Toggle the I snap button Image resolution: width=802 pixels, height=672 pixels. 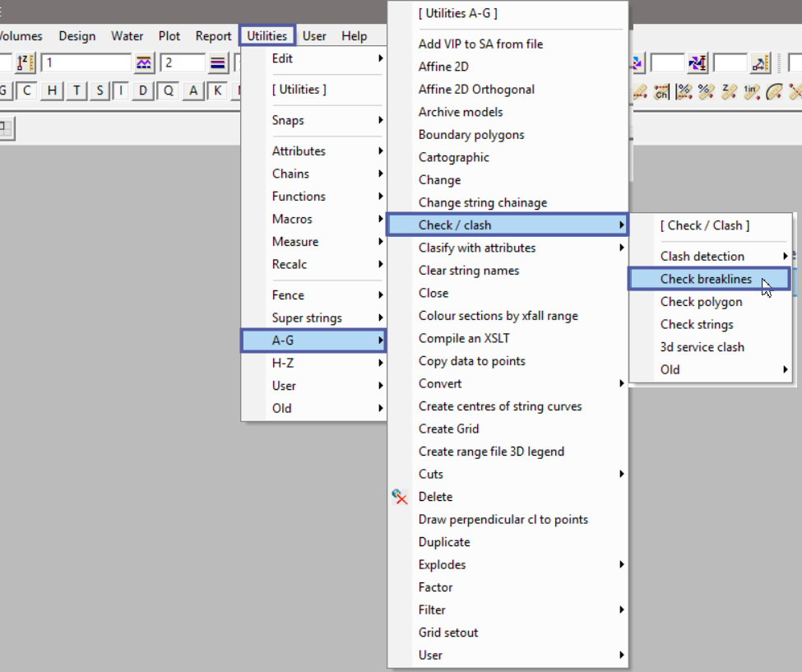pos(121,91)
